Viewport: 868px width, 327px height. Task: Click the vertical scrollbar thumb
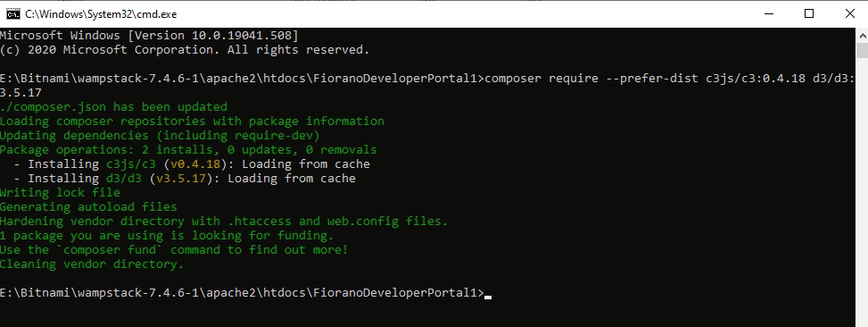863,50
